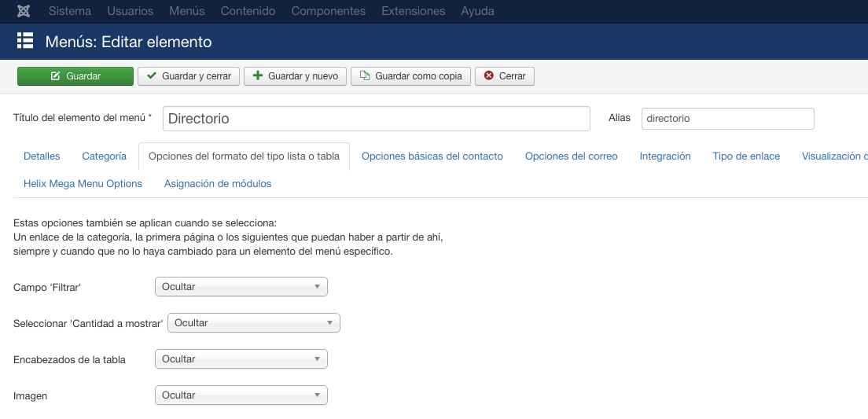Expand the Campo 'Filtrar' dropdown
The image size is (868, 419).
tap(241, 287)
